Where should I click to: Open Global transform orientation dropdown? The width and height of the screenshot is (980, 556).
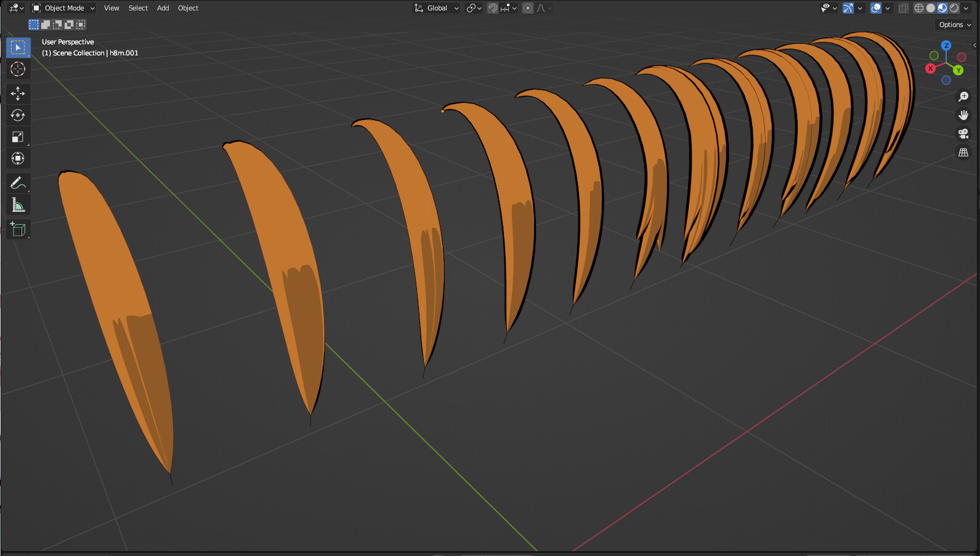[437, 8]
